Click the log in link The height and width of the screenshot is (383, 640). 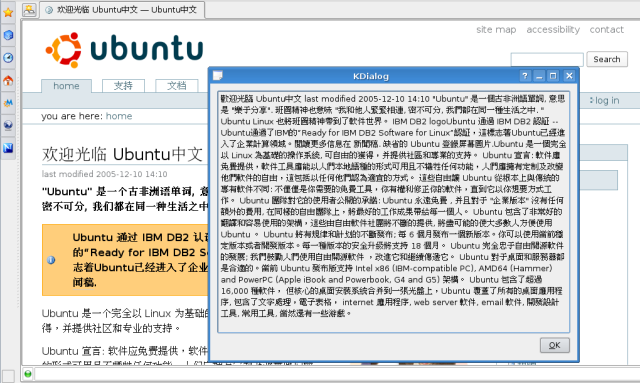(x=607, y=100)
